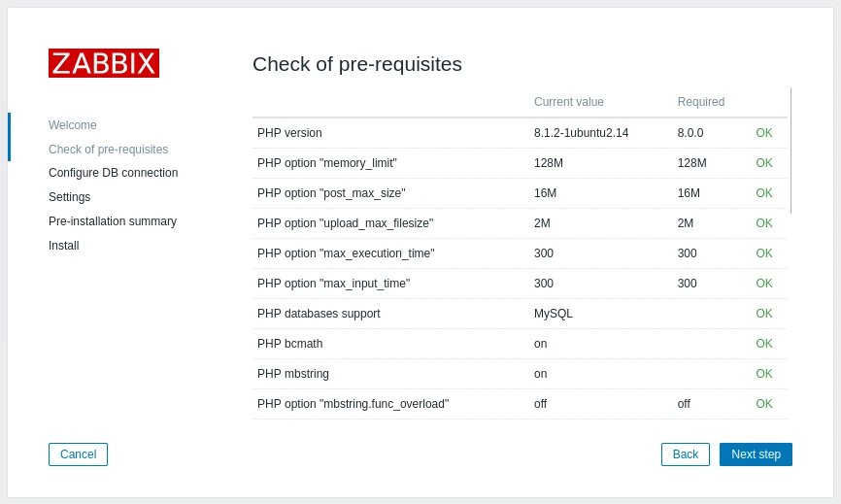Viewport: 841px width, 504px height.
Task: Click OK status for post_max_size
Action: (763, 193)
